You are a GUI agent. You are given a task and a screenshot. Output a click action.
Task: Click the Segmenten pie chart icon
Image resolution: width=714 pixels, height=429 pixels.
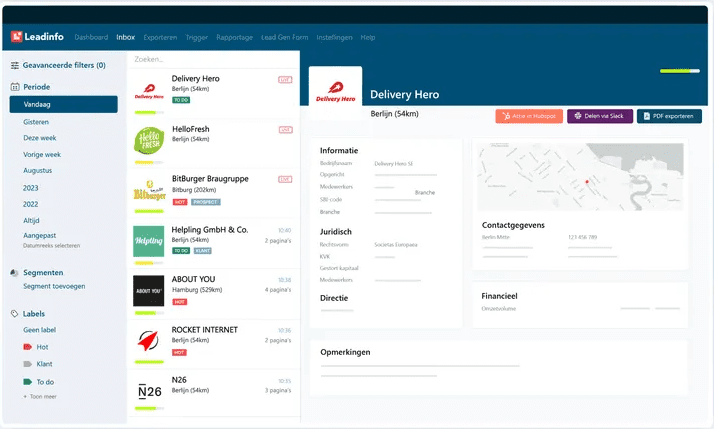[15, 272]
